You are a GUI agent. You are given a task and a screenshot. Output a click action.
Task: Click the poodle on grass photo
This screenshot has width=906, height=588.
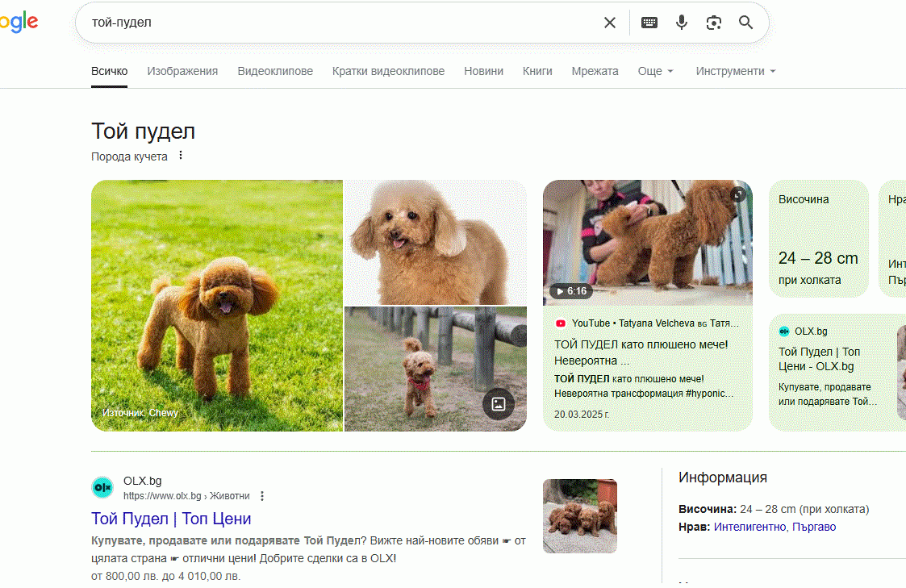pyautogui.click(x=217, y=306)
